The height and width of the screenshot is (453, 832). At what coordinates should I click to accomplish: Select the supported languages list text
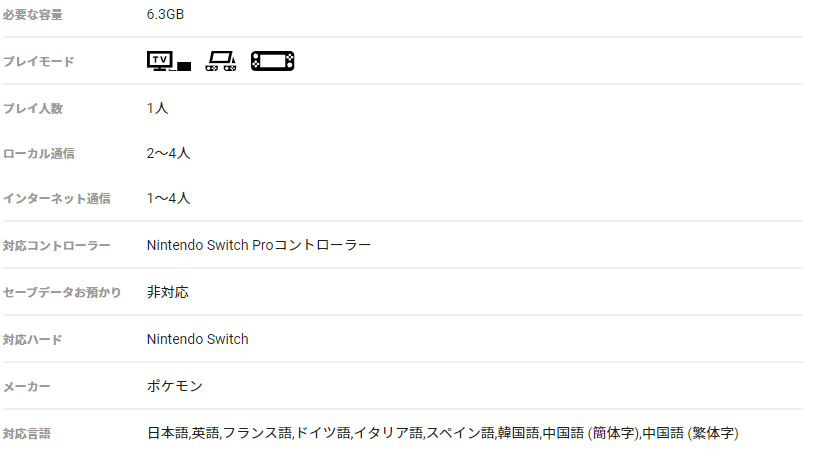tap(443, 433)
